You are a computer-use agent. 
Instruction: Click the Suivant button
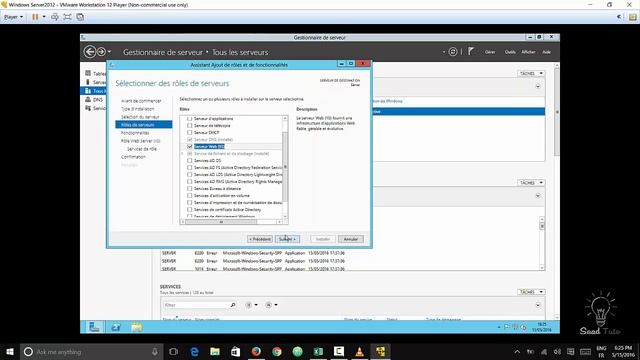click(287, 239)
